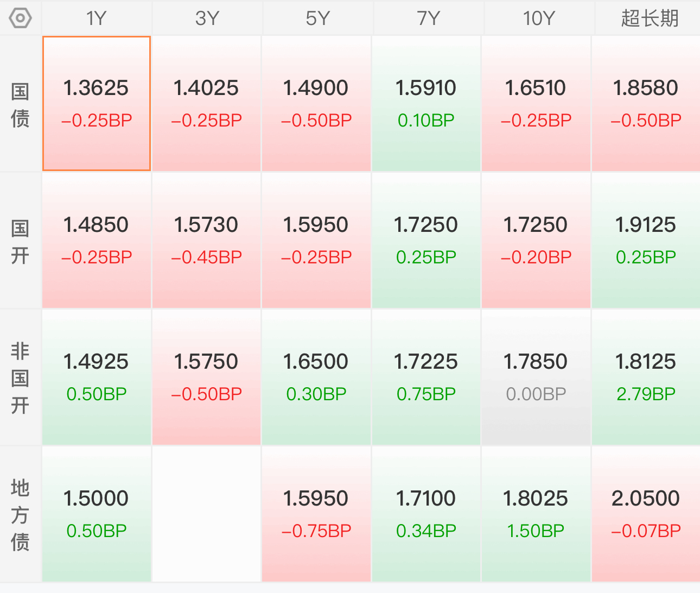700x593 pixels.
Task: Click the empty 地方债 3Y cell
Action: click(206, 514)
